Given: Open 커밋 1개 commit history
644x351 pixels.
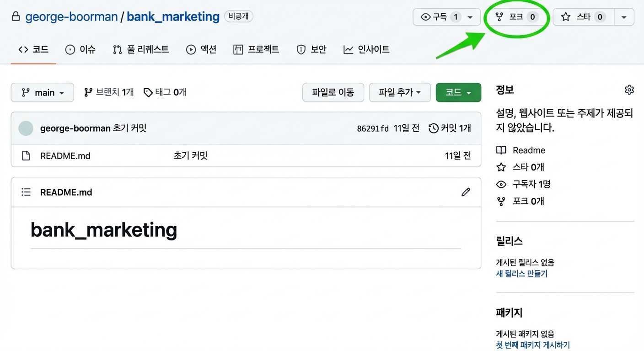Looking at the screenshot, I should click(x=450, y=128).
